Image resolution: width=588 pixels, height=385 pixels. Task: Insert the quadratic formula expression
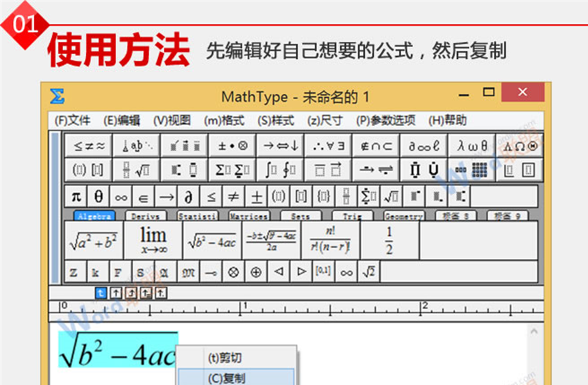point(272,240)
